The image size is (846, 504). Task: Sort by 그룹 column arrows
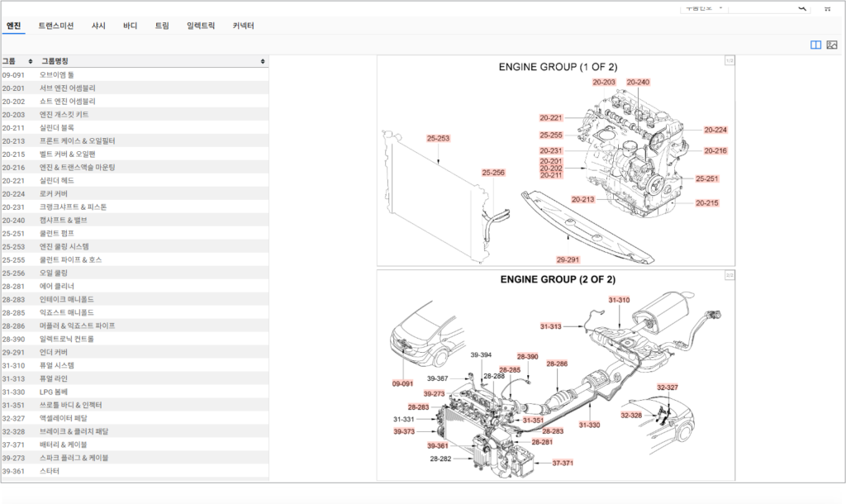[31, 61]
